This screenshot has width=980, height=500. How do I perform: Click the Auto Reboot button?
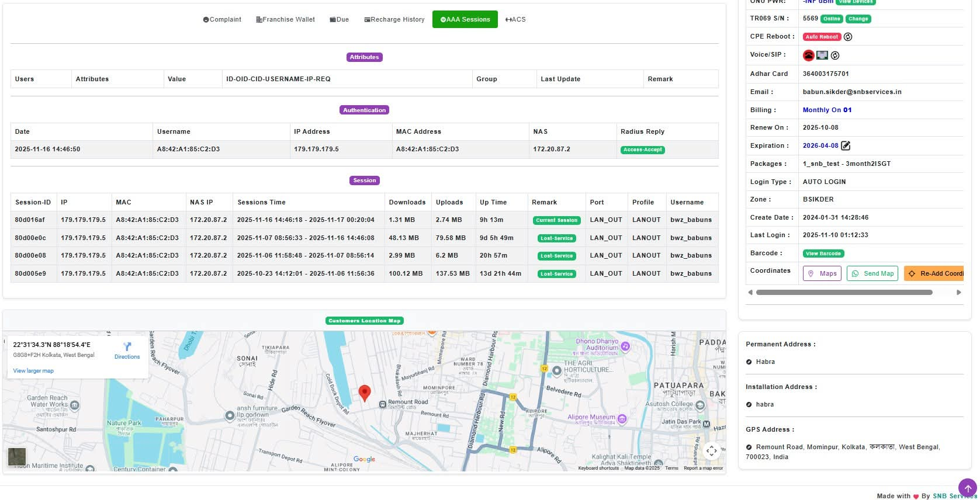coord(822,37)
